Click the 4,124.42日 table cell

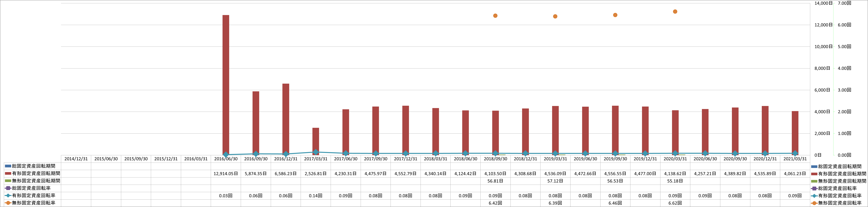point(465,174)
